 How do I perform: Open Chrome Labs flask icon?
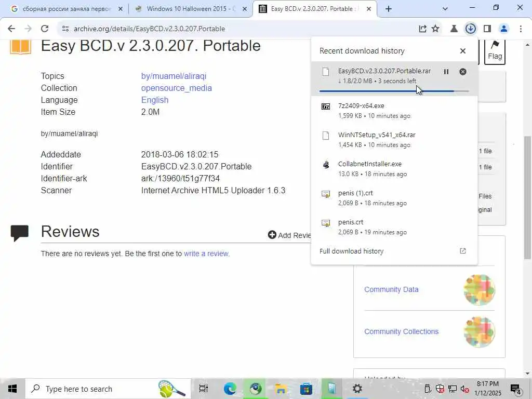[454, 29]
